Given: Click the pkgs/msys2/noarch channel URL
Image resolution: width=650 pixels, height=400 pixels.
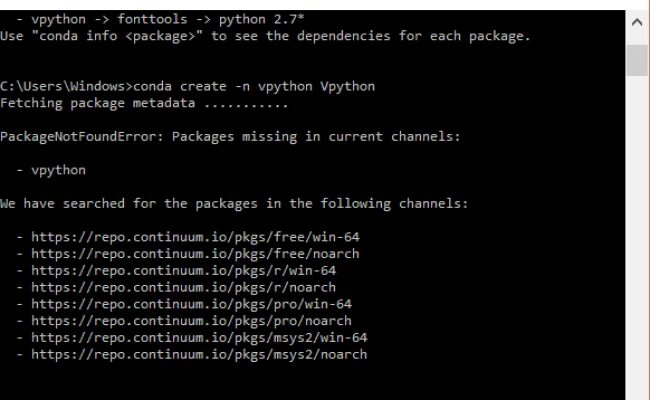Looking at the screenshot, I should pos(199,354).
